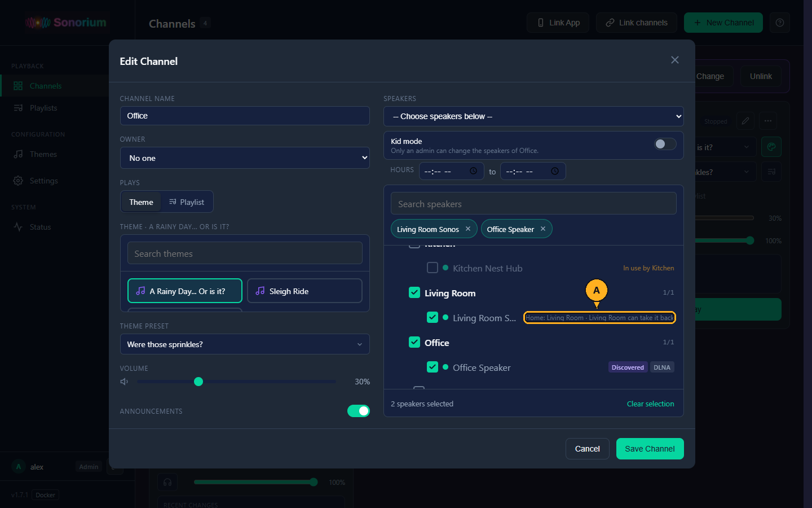Screen dimensions: 812x508
Task: Toggle the Kid mode switch
Action: click(665, 144)
